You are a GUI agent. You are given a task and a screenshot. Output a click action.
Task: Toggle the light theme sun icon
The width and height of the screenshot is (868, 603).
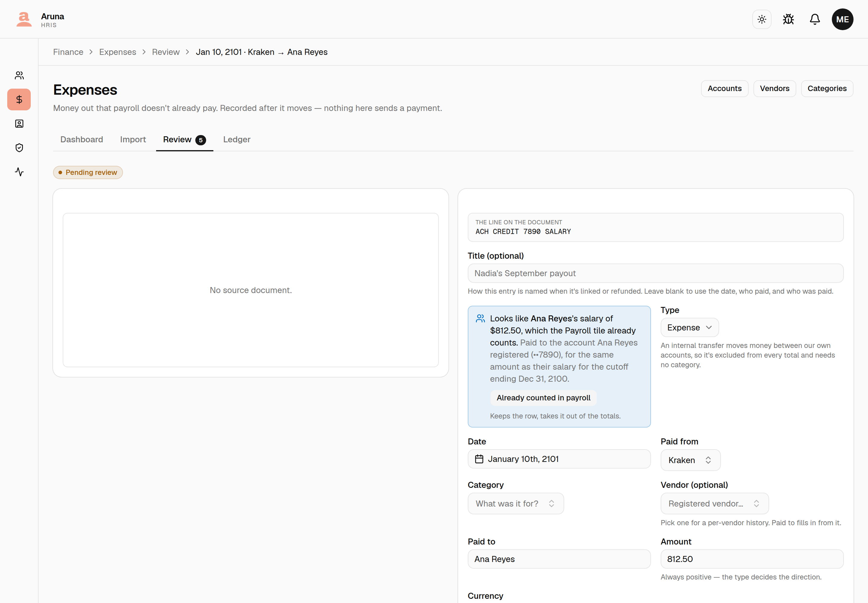762,19
